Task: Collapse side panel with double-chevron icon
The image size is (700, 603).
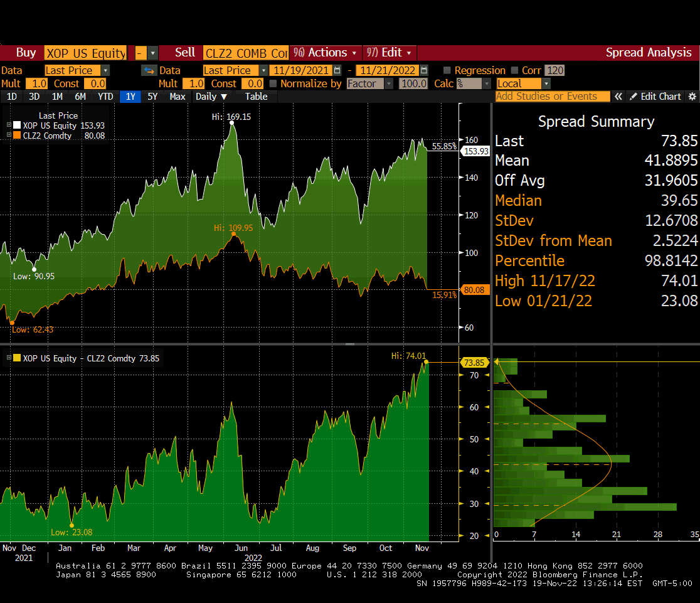Action: tap(618, 97)
